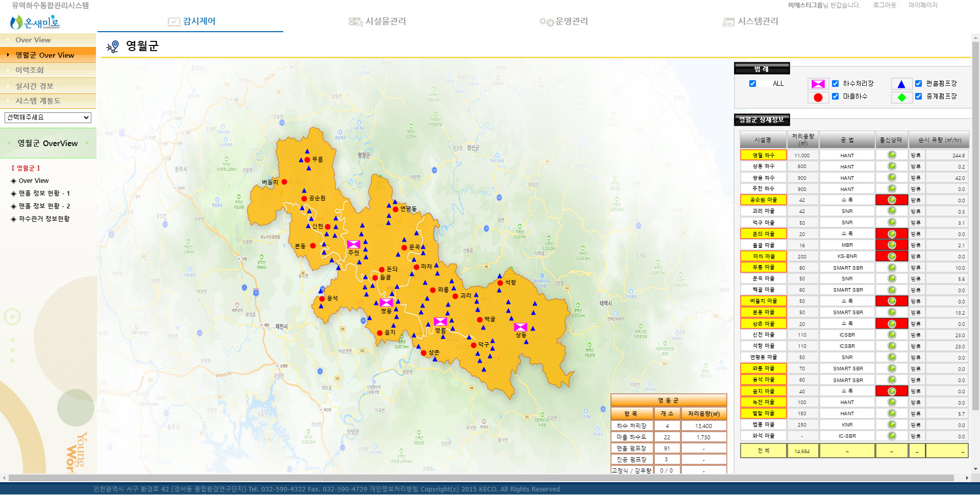Image resolution: width=980 pixels, height=495 pixels.
Task: Select red village marker next to 마차
Action: 416,267
